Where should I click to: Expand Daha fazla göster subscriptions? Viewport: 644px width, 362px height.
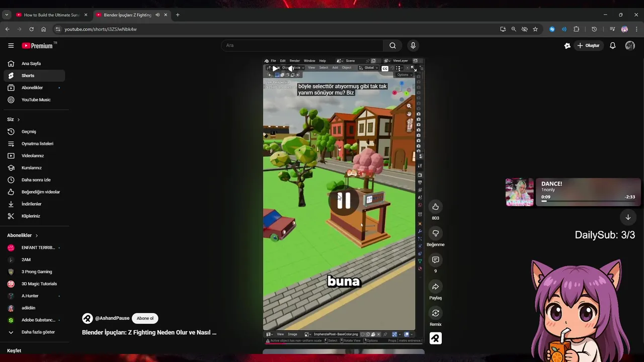(x=34, y=332)
